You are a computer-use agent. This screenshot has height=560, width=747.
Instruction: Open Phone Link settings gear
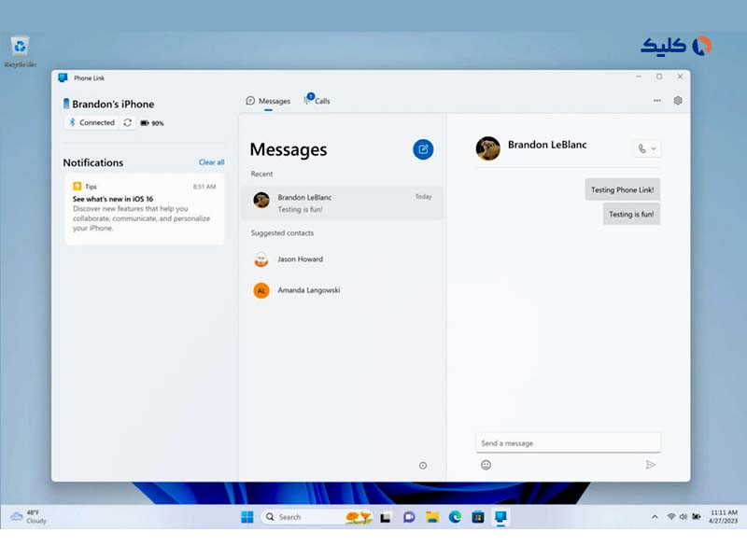click(x=678, y=101)
